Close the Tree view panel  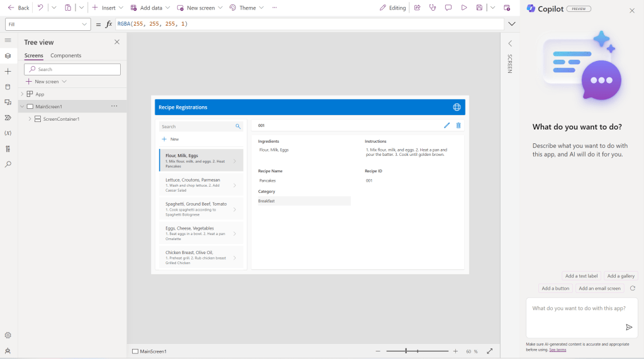[117, 42]
